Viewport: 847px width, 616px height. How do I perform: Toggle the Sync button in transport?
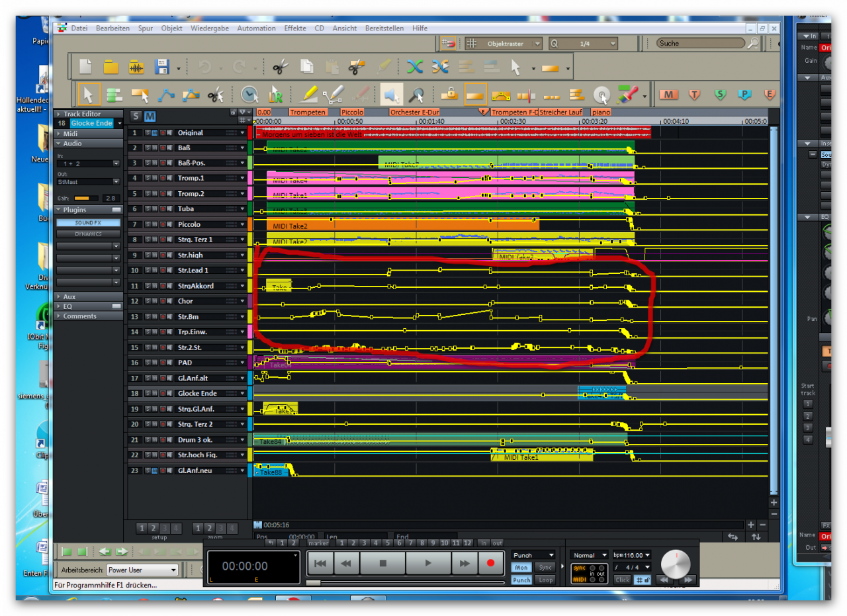click(545, 568)
